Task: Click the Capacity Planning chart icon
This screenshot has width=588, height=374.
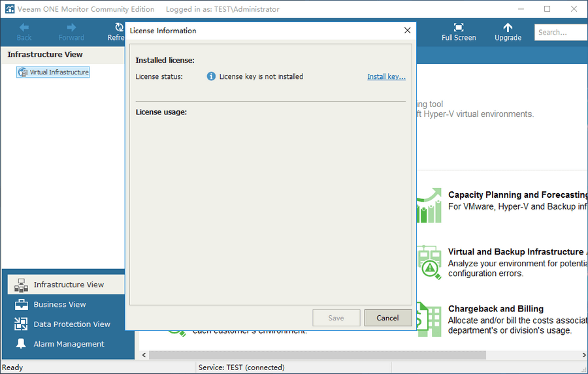Action: coord(429,206)
